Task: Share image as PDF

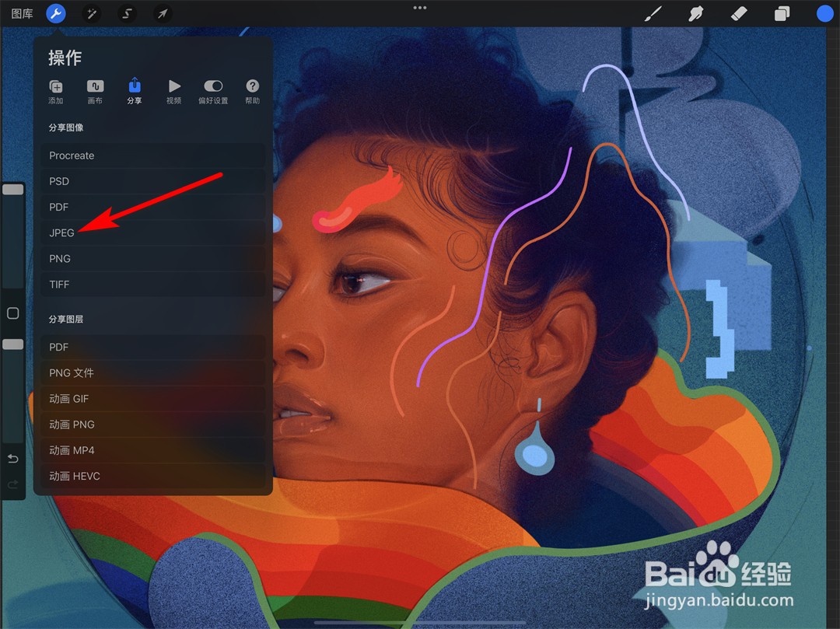Action: click(152, 207)
